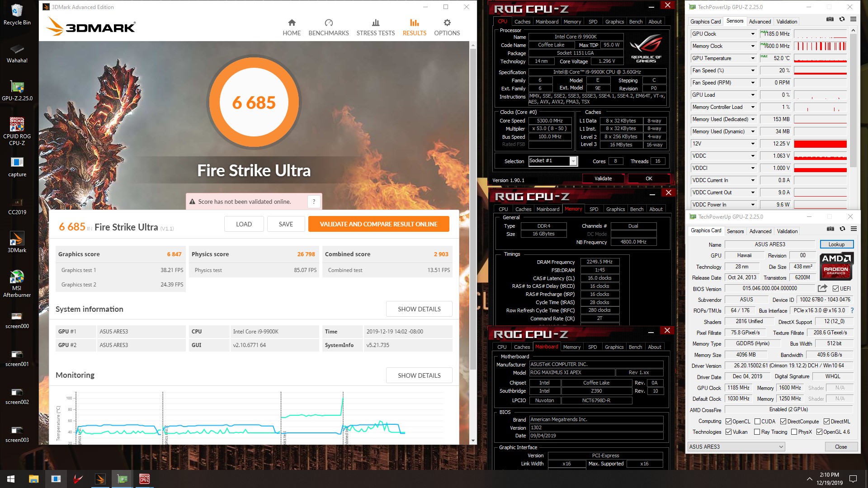
Task: Open hamburger menu in GPU-Z Graphics Card window
Action: click(x=854, y=229)
